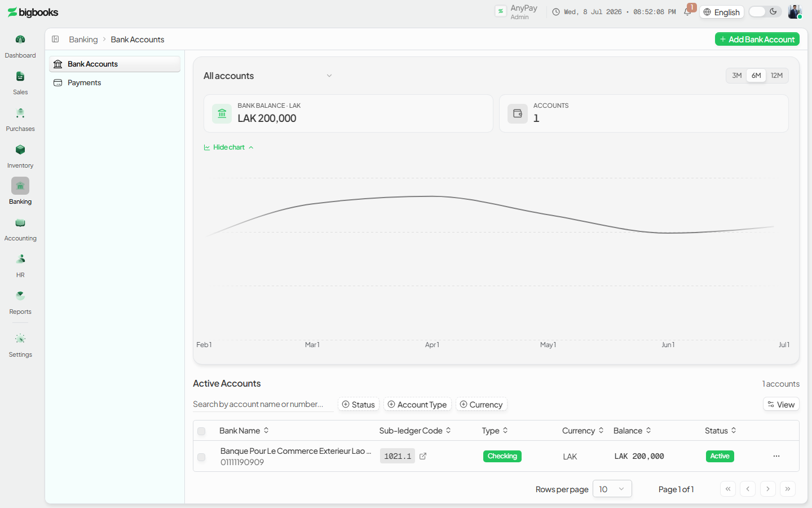812x508 pixels.
Task: Go to first page of table
Action: [728, 489]
